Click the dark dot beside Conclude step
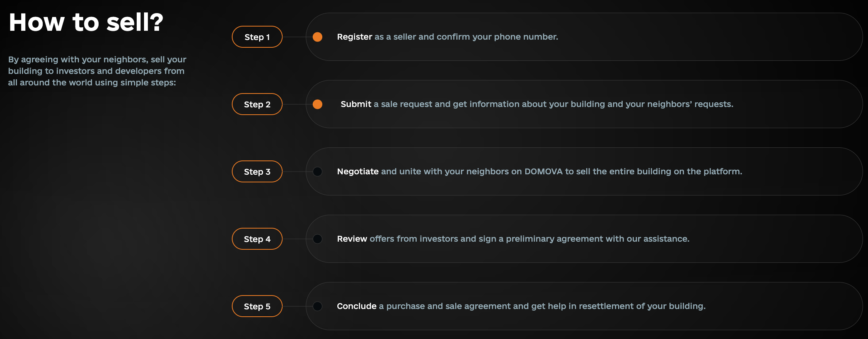The width and height of the screenshot is (868, 339). (317, 306)
